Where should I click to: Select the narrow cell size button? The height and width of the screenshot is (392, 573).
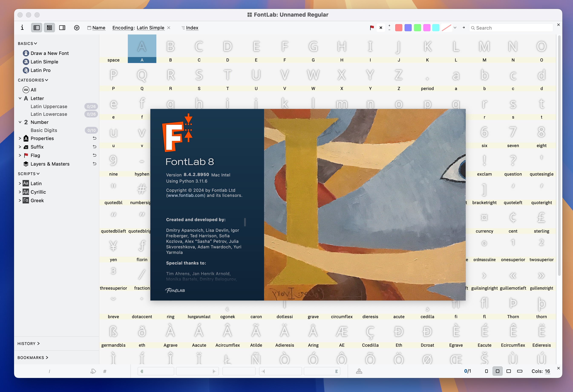[x=487, y=371]
